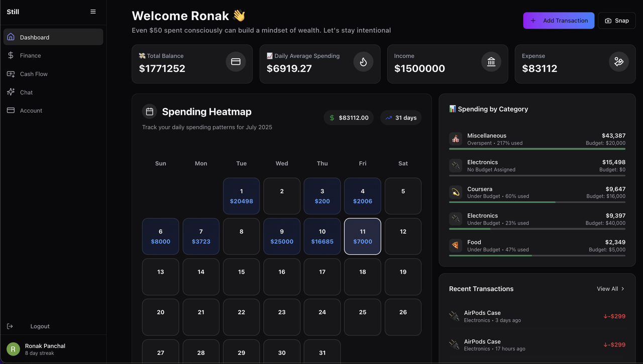Go to Cash Flow section
This screenshot has height=364, width=643.
53,74
